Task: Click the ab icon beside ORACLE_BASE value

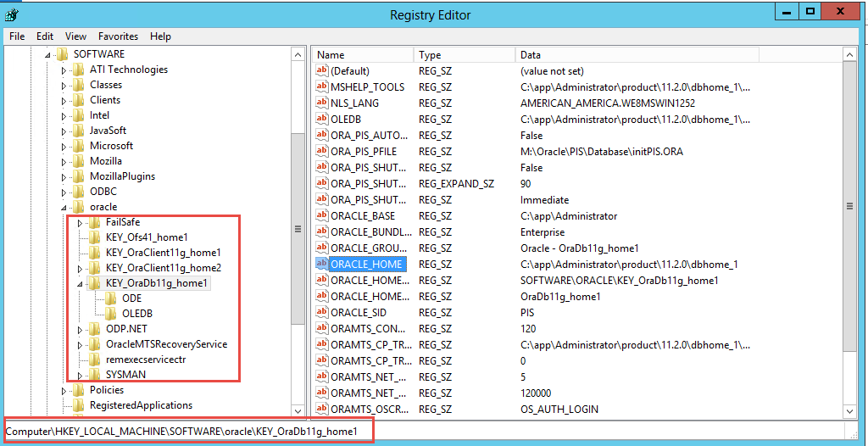Action: pos(321,215)
